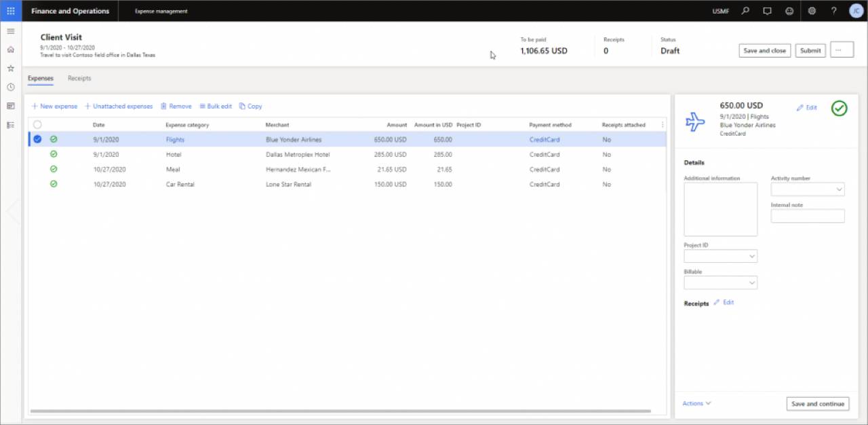Open Recent clock icon in sidebar
The image size is (868, 425).
[x=10, y=87]
